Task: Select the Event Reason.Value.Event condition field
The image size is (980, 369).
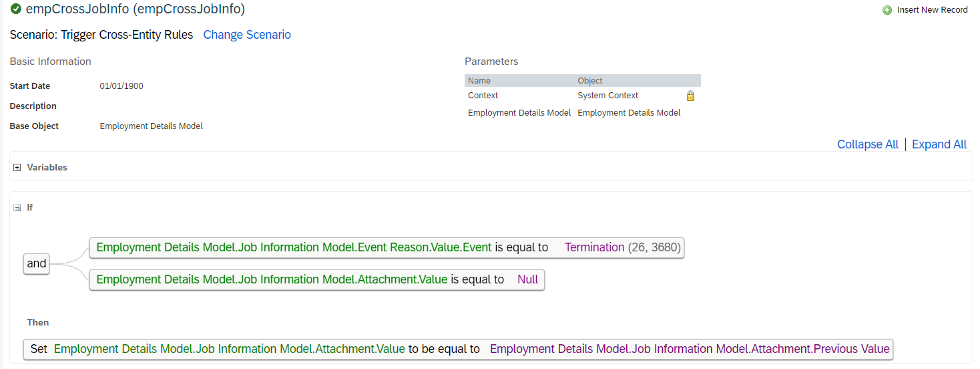Action: click(x=294, y=247)
